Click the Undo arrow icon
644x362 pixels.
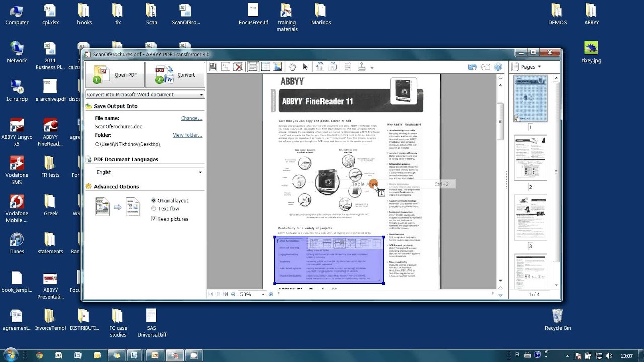(472, 67)
